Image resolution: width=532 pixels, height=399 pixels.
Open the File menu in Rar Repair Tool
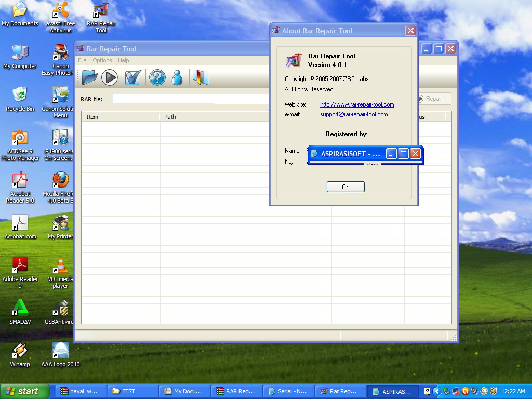tap(82, 60)
